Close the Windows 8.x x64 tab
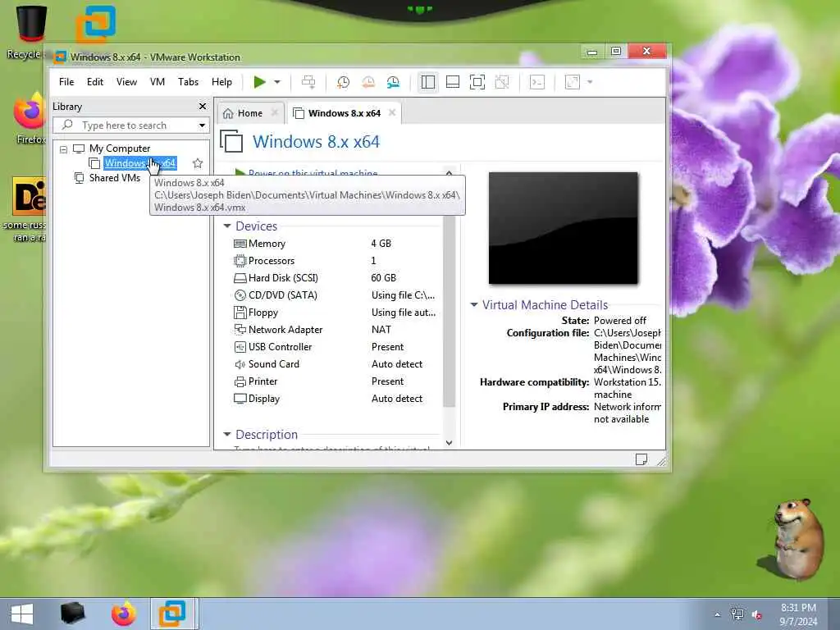Screen dimensions: 840x630 click(x=392, y=112)
